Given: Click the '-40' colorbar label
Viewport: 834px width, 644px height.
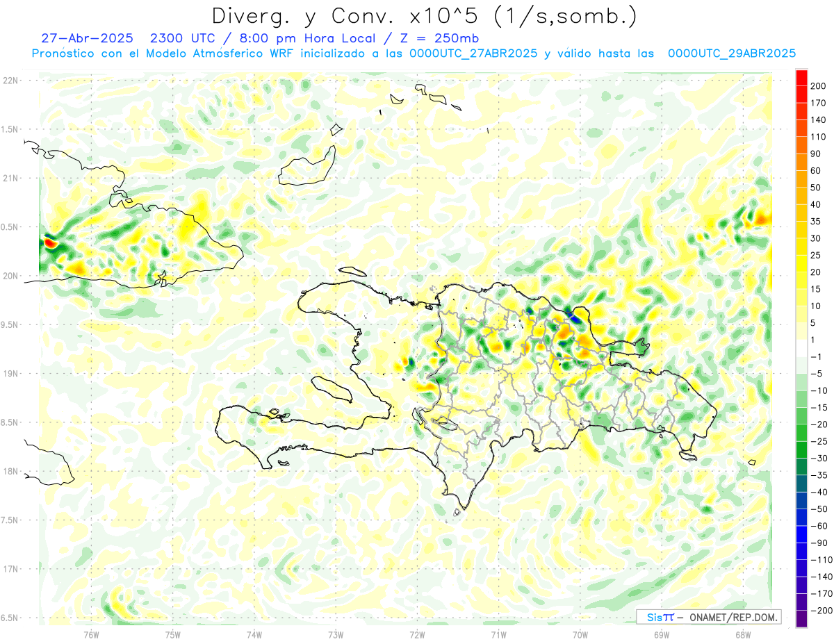Looking at the screenshot, I should pos(821,492).
